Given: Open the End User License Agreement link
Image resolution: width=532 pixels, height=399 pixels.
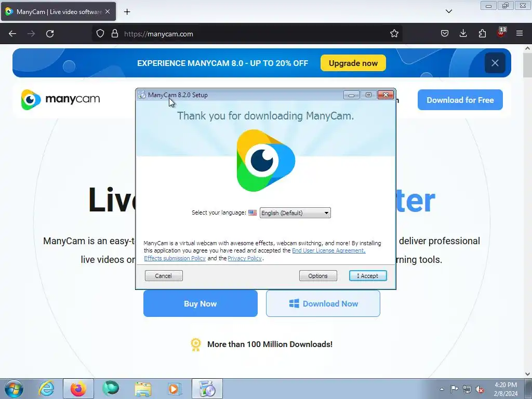Looking at the screenshot, I should pyautogui.click(x=328, y=250).
